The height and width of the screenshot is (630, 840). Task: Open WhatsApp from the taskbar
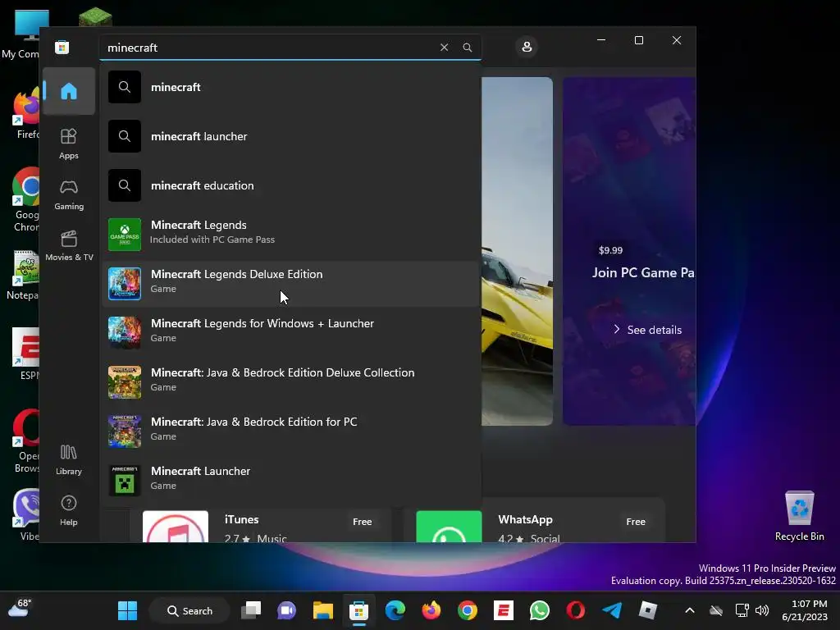point(540,610)
